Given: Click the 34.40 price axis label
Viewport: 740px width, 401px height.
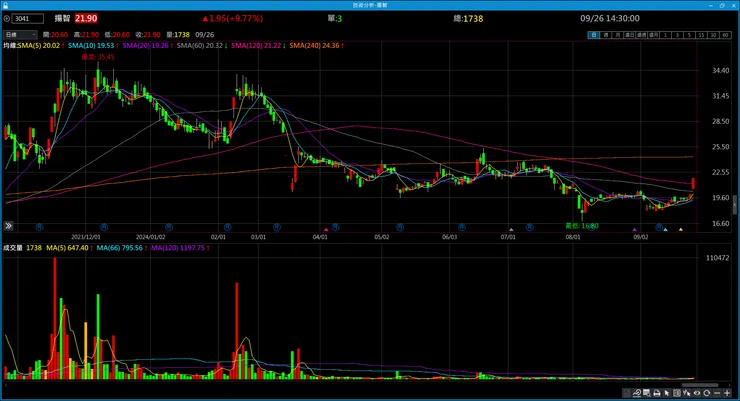Looking at the screenshot, I should coord(721,71).
